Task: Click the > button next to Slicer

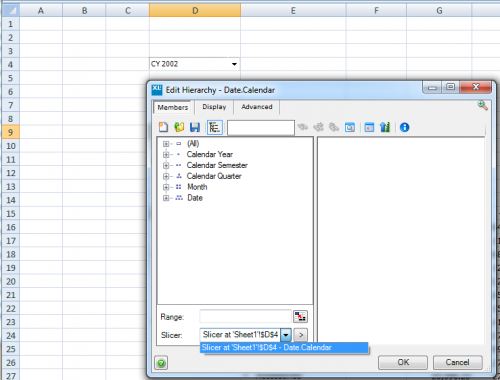Action: 301,335
